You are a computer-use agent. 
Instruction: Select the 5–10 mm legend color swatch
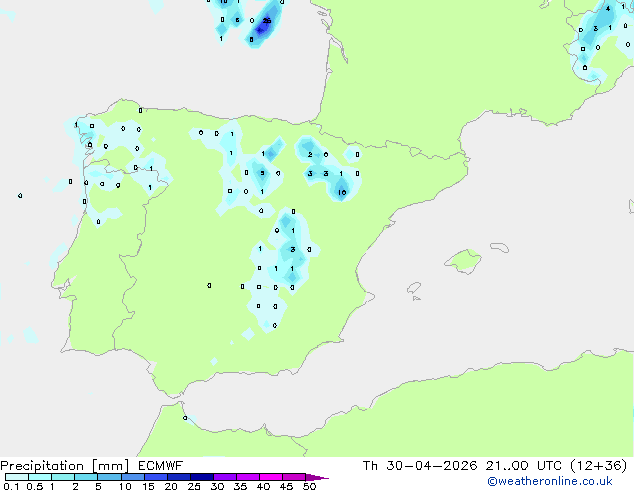click(x=109, y=477)
